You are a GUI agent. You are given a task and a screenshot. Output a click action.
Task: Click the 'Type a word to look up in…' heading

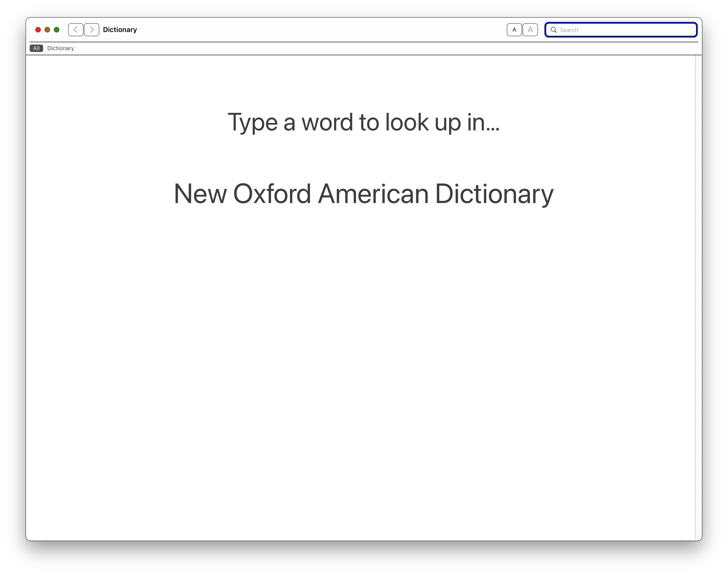coord(363,122)
